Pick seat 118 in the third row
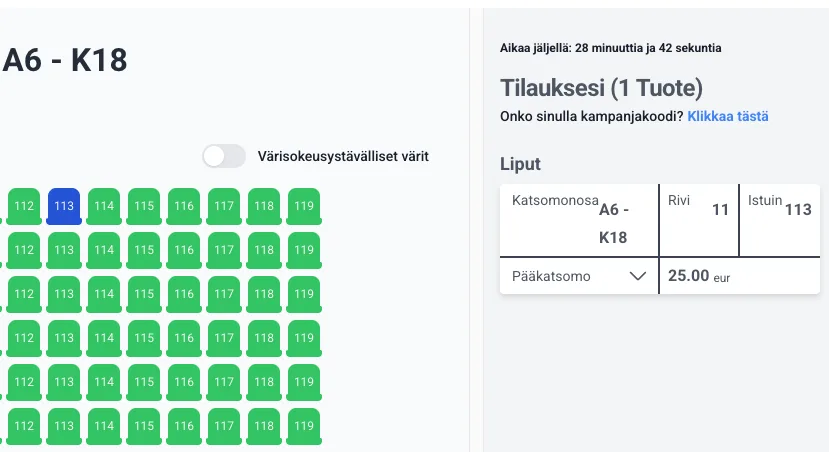This screenshot has height=452, width=829. 263,294
